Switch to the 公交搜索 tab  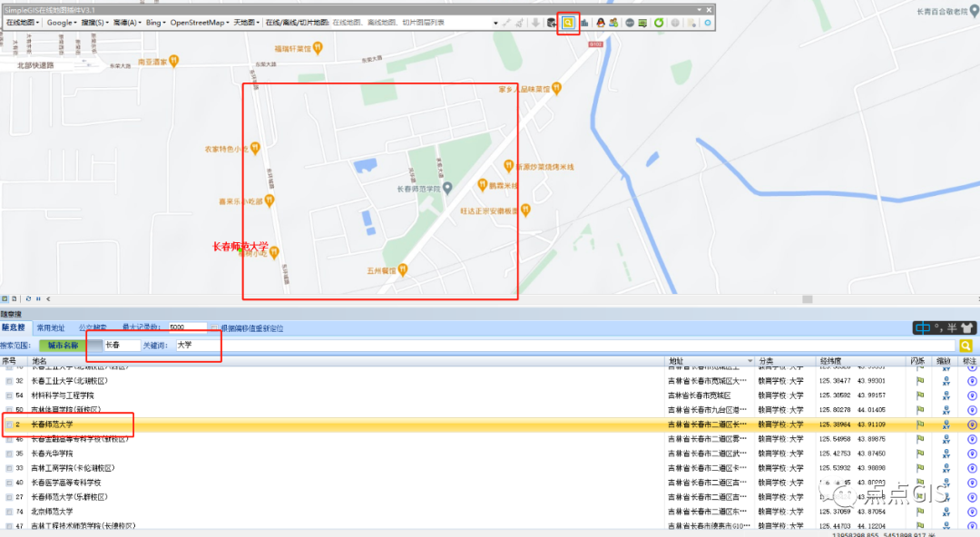click(x=93, y=327)
